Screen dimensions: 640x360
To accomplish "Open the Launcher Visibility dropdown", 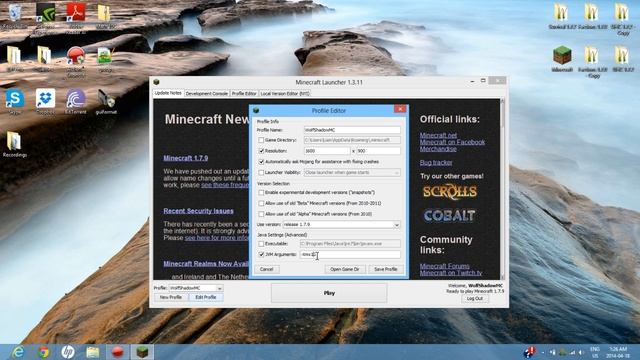I will (352, 173).
